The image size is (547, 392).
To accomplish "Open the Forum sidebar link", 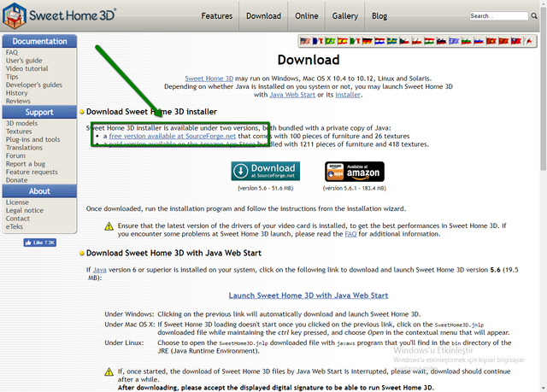I will click(15, 155).
